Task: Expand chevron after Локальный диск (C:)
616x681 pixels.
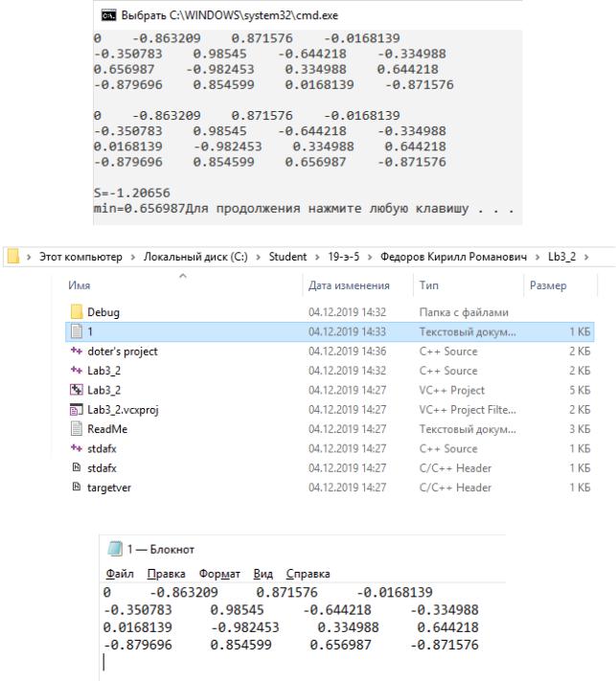Action: click(x=258, y=257)
